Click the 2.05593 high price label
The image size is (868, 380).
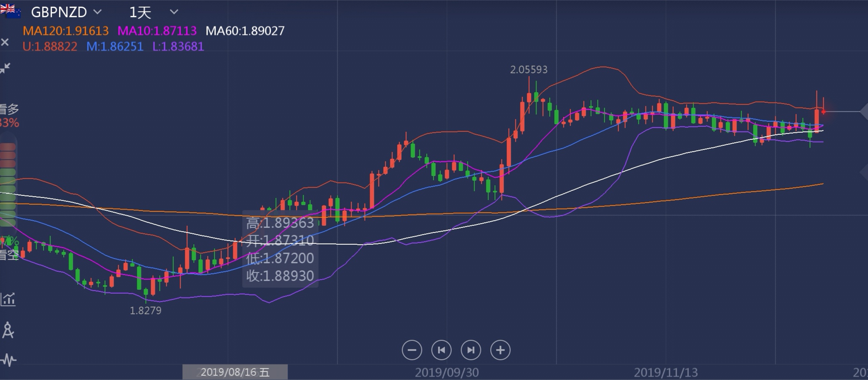pos(529,70)
